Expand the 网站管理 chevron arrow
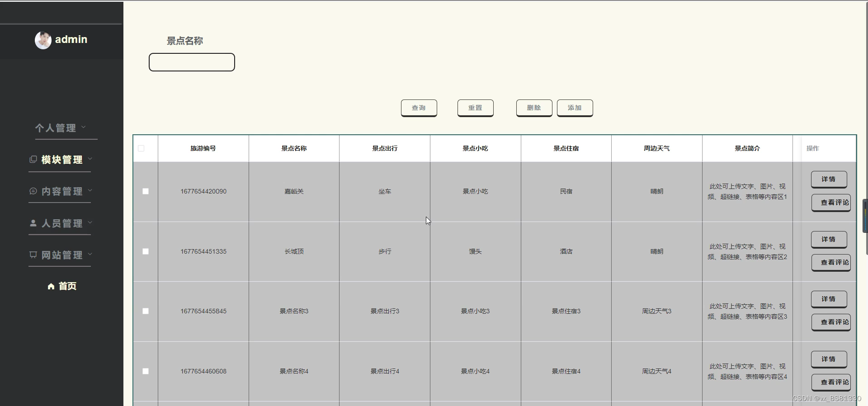The width and height of the screenshot is (868, 406). click(x=90, y=254)
